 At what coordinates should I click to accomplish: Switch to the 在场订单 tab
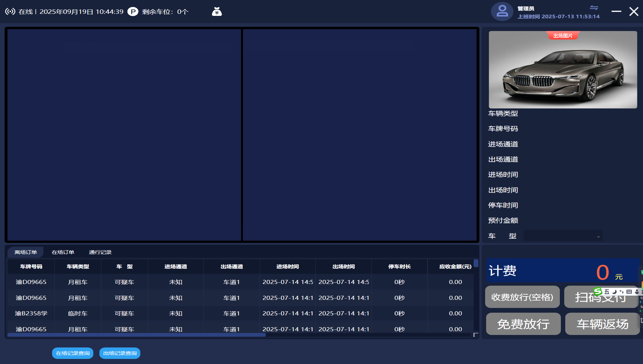63,252
